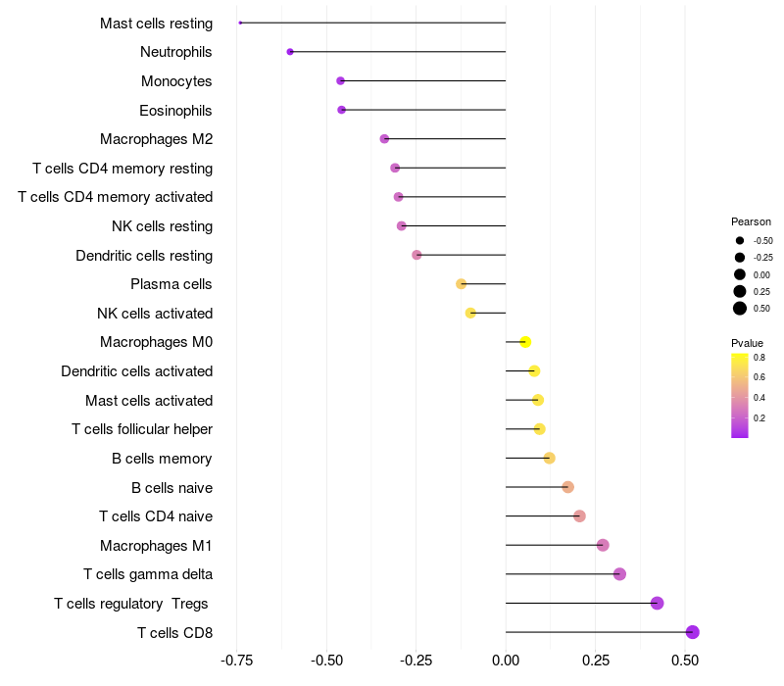
Task: Click the T cells CD8 data point
Action: [x=692, y=632]
